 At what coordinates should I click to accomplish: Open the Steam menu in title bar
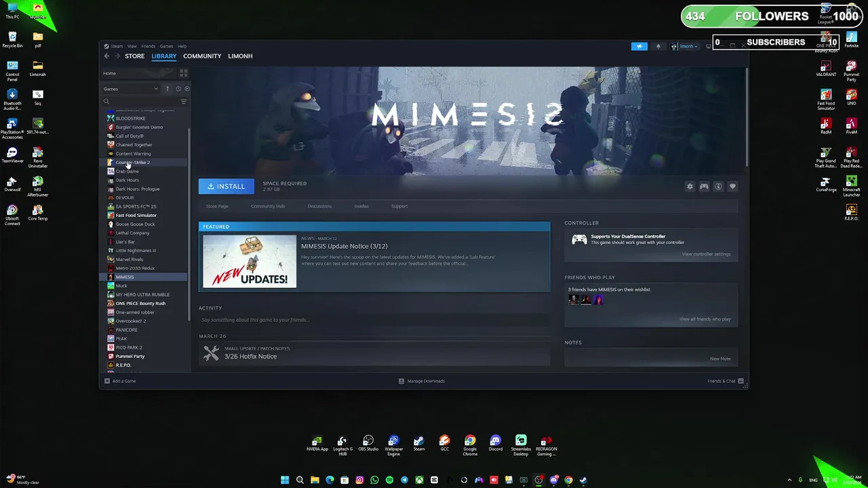(117, 46)
